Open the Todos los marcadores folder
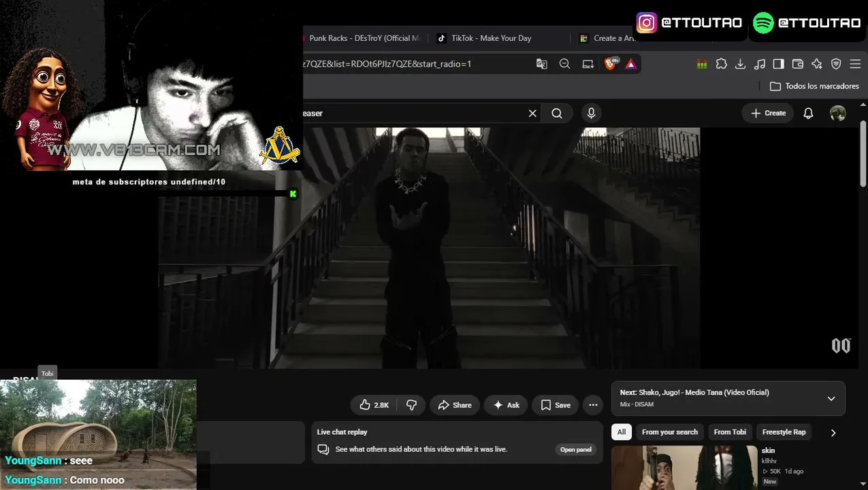Screen dimensions: 868x490 coord(814,86)
